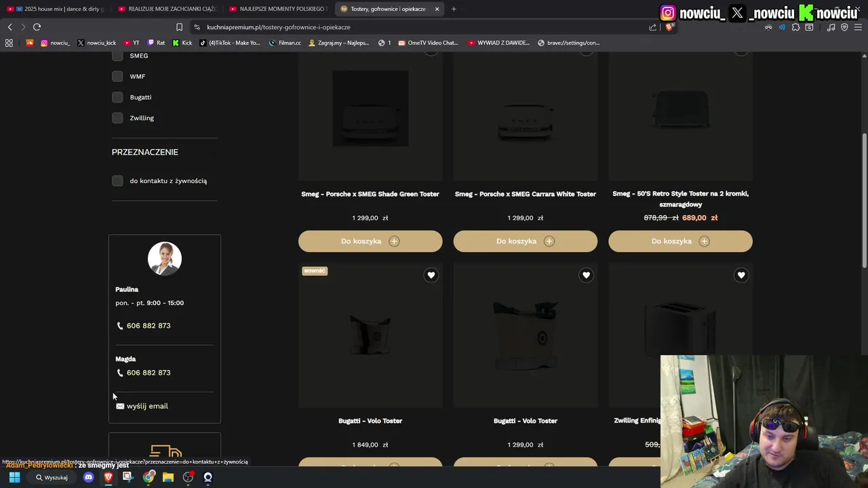Close the Tostery, gofrownice tab
This screenshot has width=868, height=488.
point(437,9)
